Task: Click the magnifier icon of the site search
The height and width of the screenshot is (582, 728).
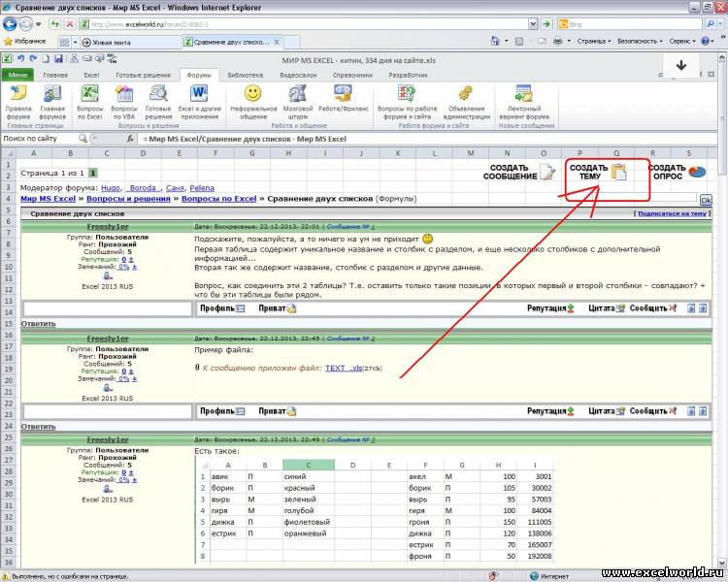Action: pyautogui.click(x=83, y=139)
